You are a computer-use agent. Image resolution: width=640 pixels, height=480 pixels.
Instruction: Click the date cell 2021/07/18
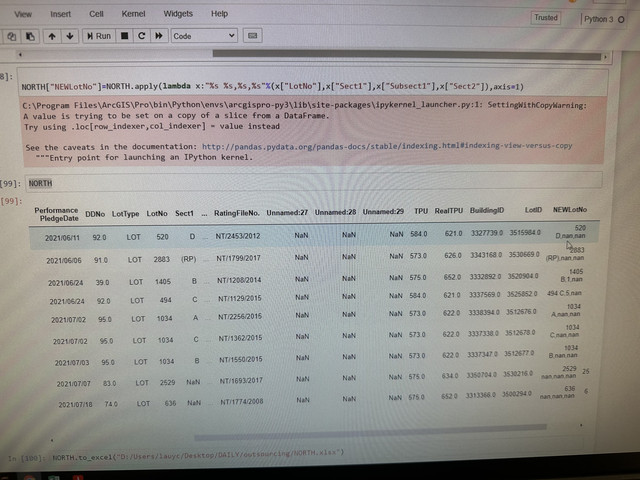pyautogui.click(x=76, y=404)
